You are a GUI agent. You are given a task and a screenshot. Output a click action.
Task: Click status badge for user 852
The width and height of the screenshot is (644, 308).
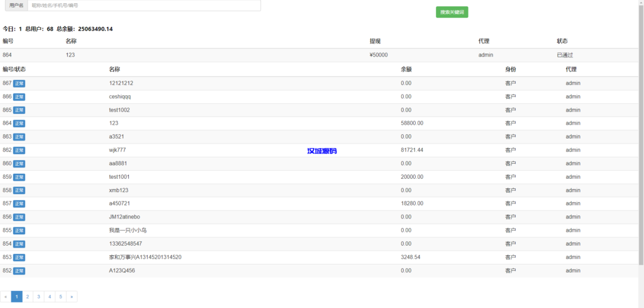click(19, 271)
